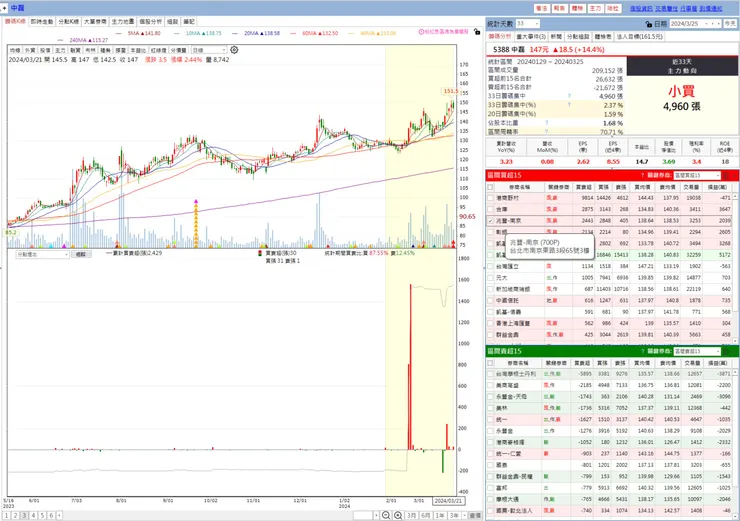Screen dimensions: 740x521
Task: Click the 賣超前15 list vertical scrollbar
Action: 735,444
